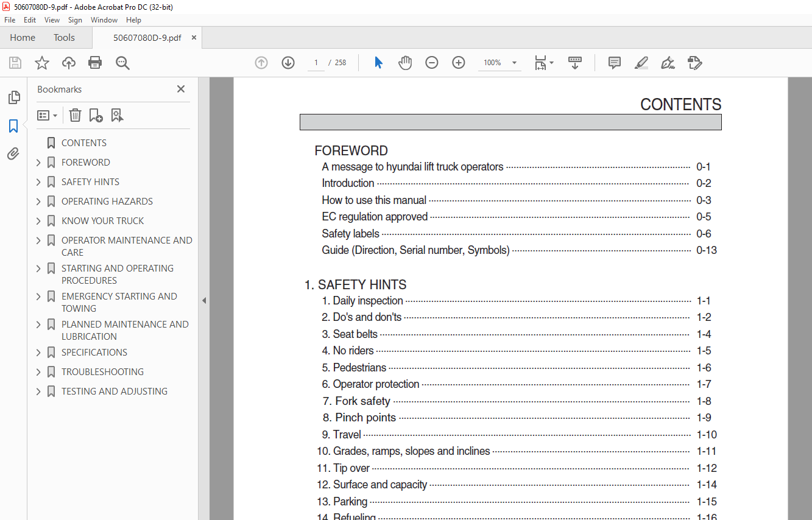Screen dimensions: 812x520
Task: Open the Sign menu
Action: 75,20
